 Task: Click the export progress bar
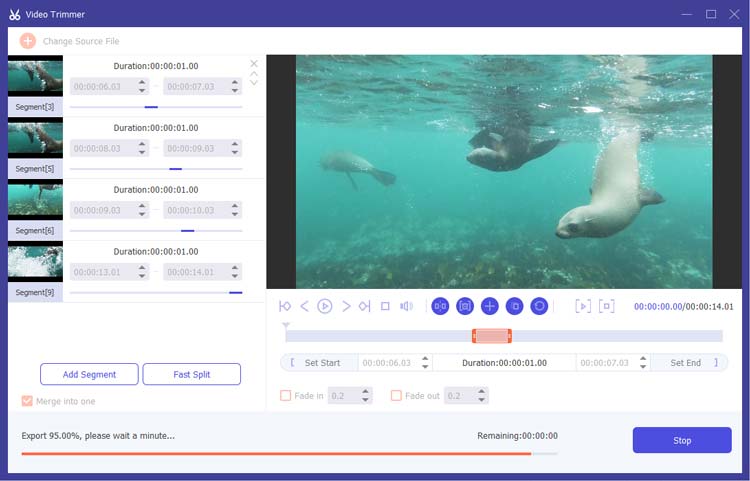coord(289,453)
